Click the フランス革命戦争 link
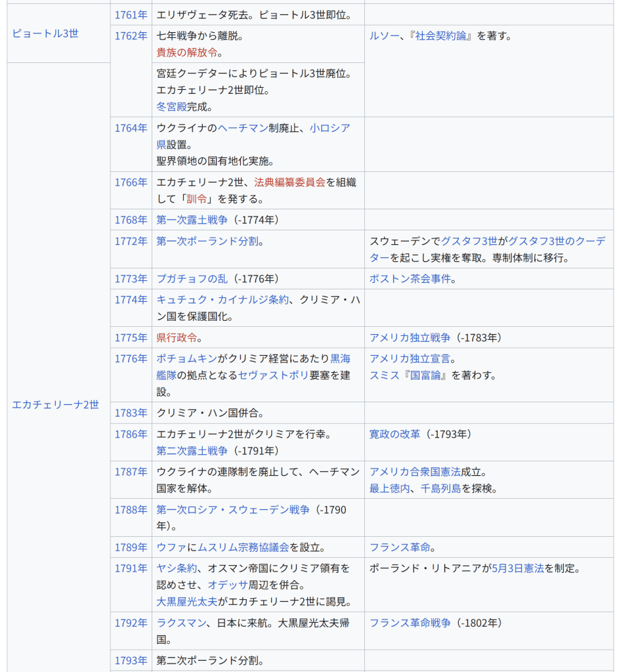This screenshot has width=617, height=672. tap(410, 623)
